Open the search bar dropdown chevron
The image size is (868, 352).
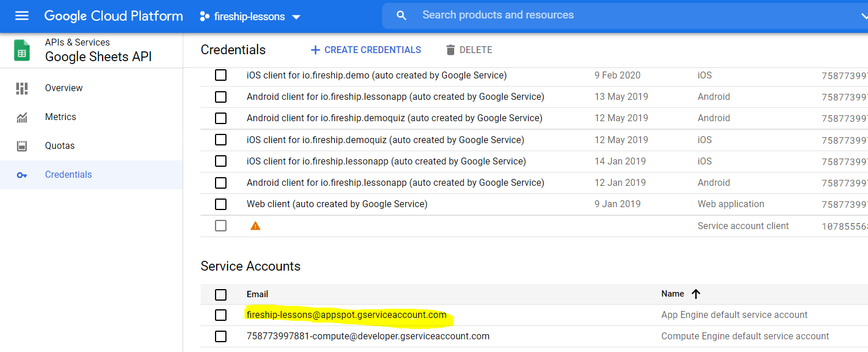(863, 16)
